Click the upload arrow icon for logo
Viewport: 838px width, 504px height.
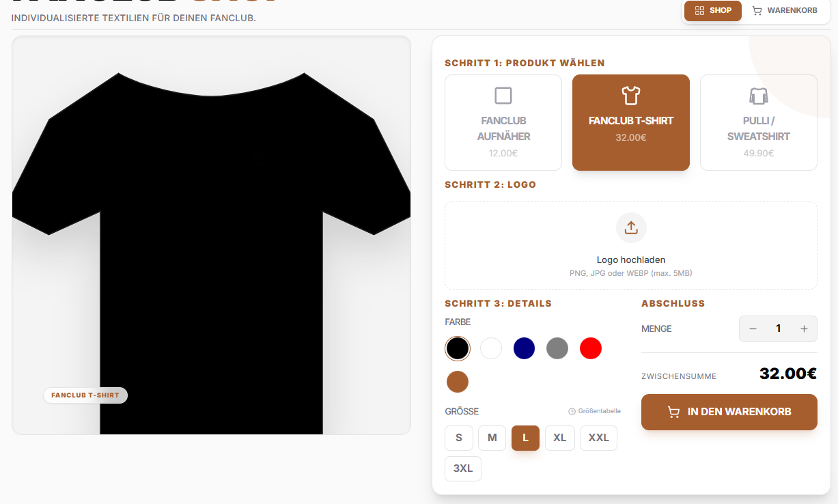point(631,227)
